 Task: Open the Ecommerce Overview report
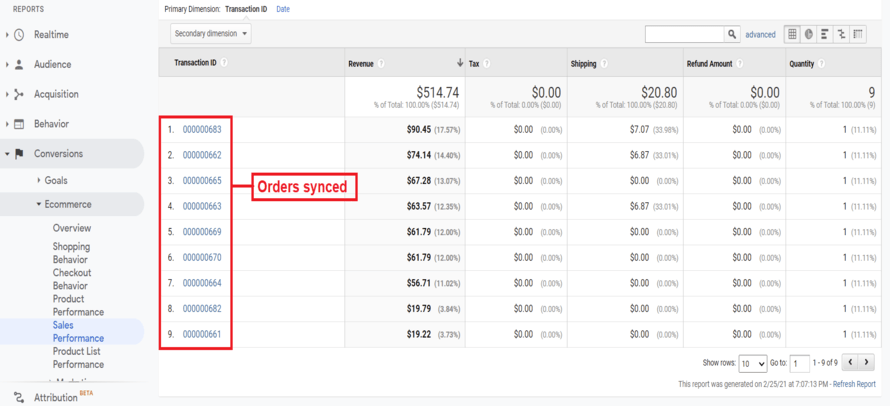(72, 228)
